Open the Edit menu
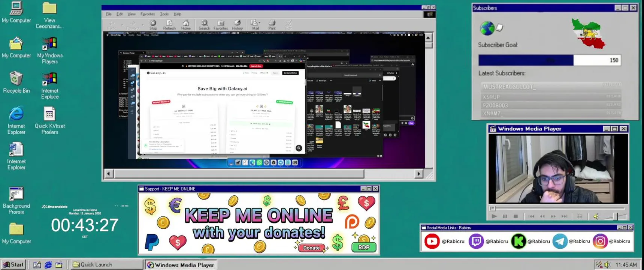 (120, 14)
